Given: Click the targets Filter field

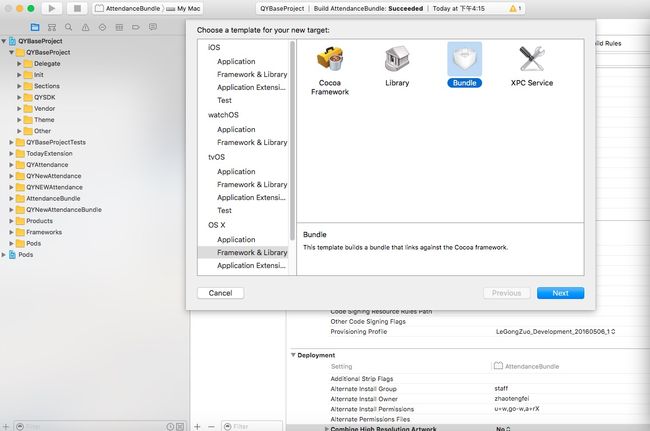Looking at the screenshot, I should pyautogui.click(x=252, y=426).
